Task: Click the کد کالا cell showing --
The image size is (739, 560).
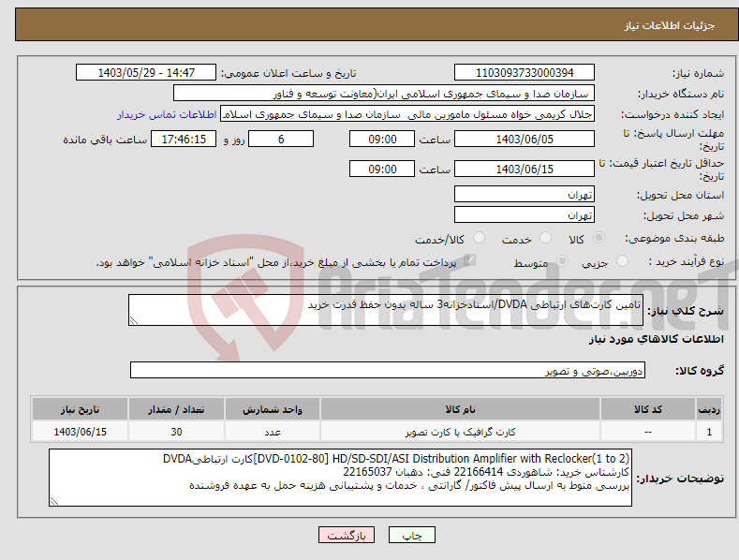Action: [648, 432]
